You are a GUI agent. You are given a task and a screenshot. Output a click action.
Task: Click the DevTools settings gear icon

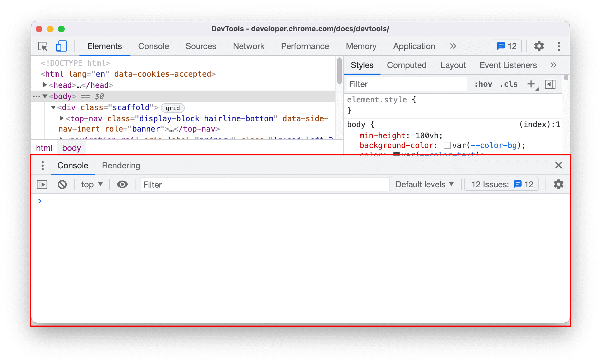pos(538,46)
